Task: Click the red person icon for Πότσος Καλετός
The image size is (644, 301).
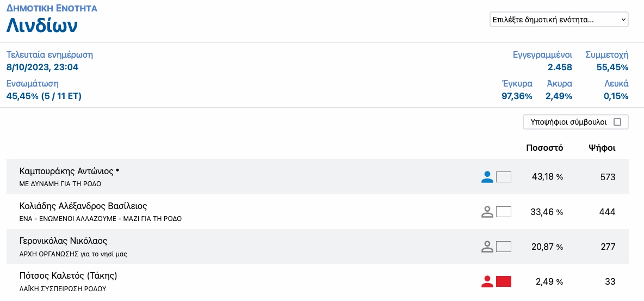Action: [x=487, y=281]
